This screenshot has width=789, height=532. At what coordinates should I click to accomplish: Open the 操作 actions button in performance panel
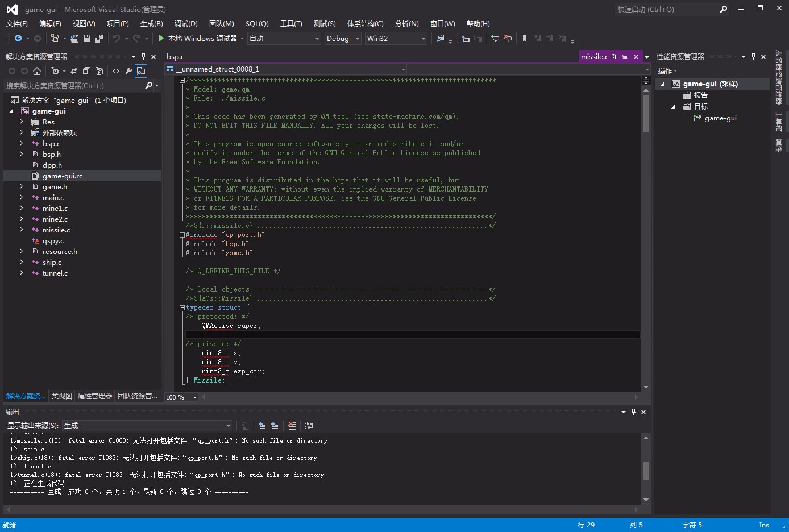(x=667, y=71)
